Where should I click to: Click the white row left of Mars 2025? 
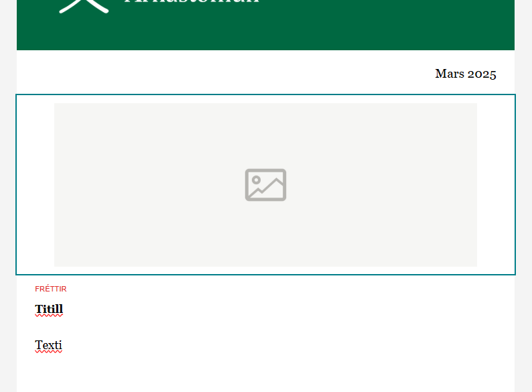pos(224,74)
